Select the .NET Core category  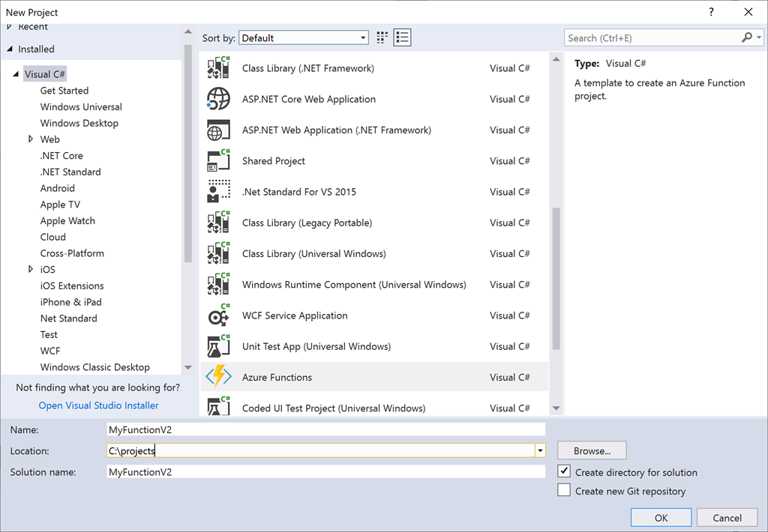click(x=61, y=156)
